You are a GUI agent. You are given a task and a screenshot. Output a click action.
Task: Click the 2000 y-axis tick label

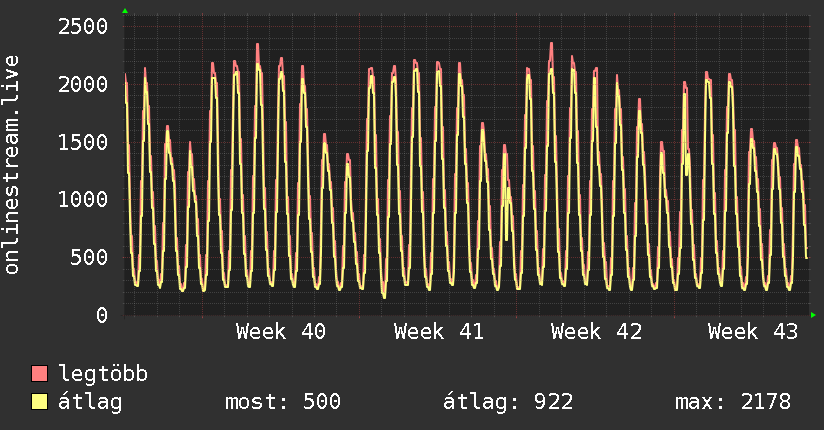(x=82, y=84)
